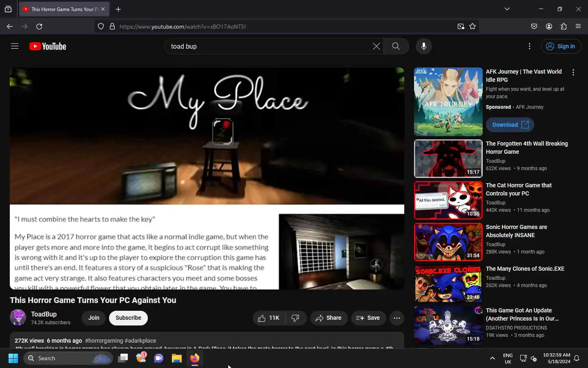Open ToadBup channel name link
Screen dimensions: 588x368
tap(44, 314)
